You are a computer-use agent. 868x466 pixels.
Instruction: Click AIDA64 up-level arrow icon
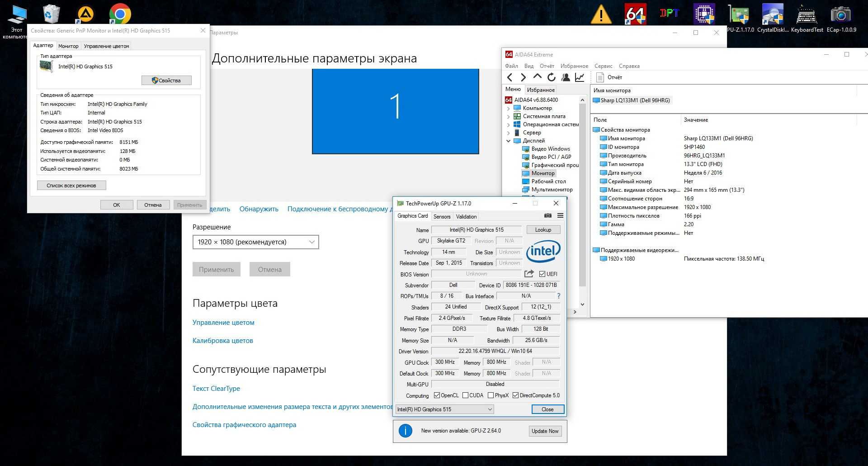coord(537,77)
